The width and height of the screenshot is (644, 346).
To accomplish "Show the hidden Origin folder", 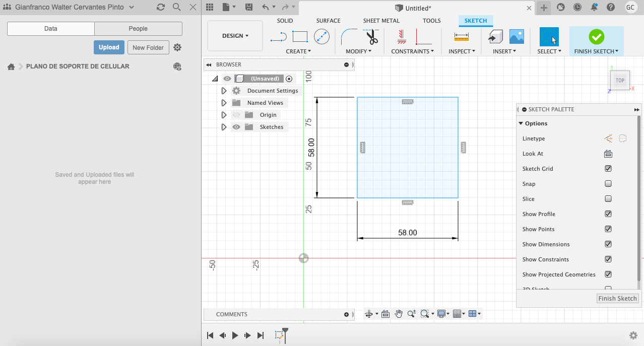I will coord(236,115).
